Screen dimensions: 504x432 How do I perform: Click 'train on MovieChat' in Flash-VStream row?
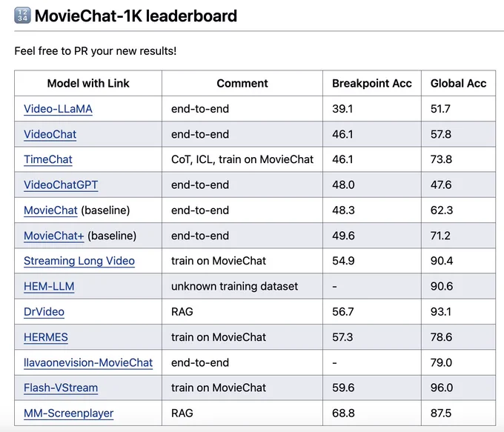[219, 388]
